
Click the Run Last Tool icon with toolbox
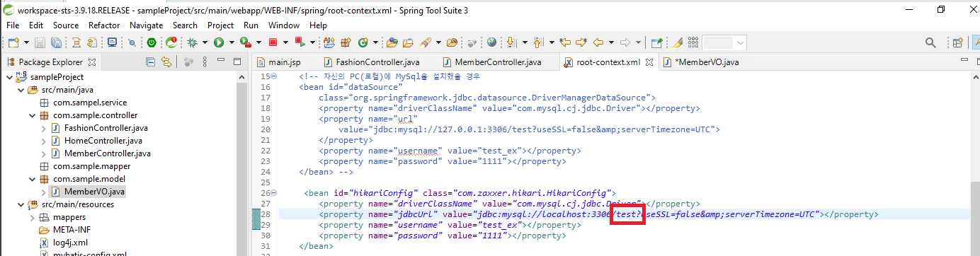click(x=245, y=42)
